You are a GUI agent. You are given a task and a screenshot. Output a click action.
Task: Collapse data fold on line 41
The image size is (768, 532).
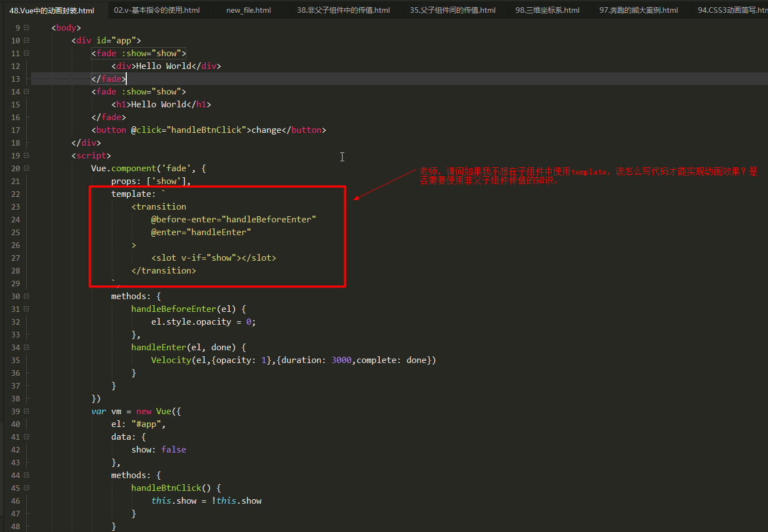(x=26, y=436)
